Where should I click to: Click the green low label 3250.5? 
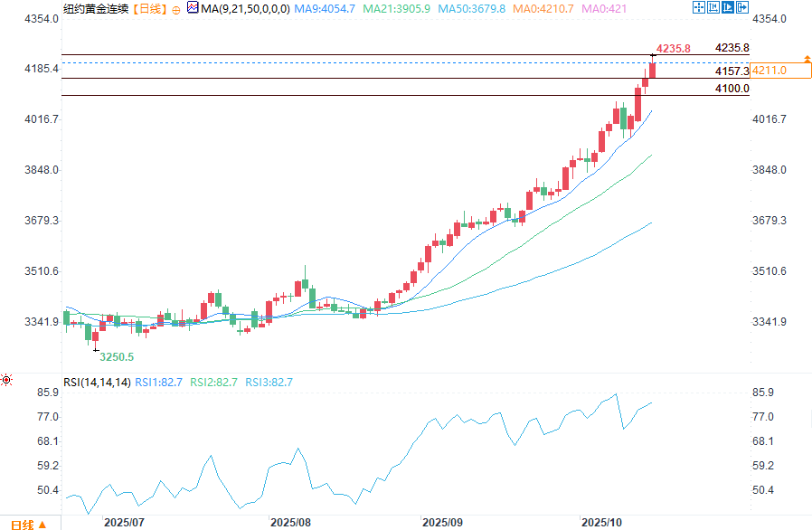(117, 357)
